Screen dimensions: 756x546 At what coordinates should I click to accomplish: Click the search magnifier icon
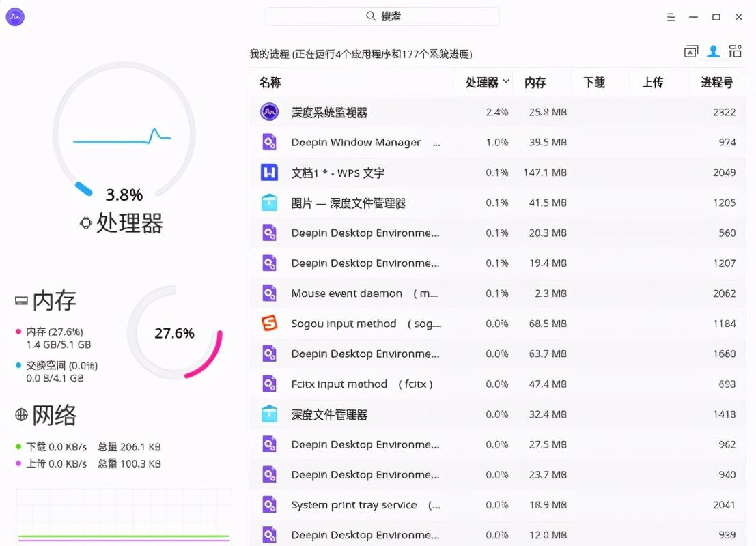pyautogui.click(x=370, y=16)
